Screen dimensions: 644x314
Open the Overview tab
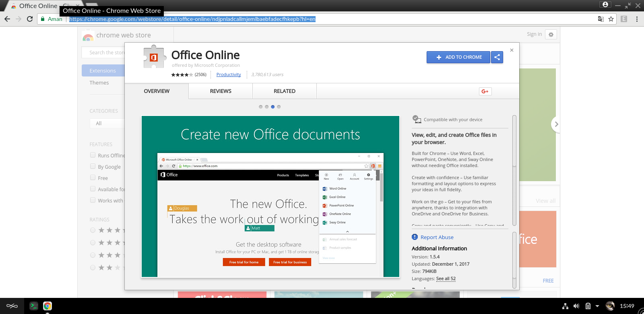tap(157, 91)
